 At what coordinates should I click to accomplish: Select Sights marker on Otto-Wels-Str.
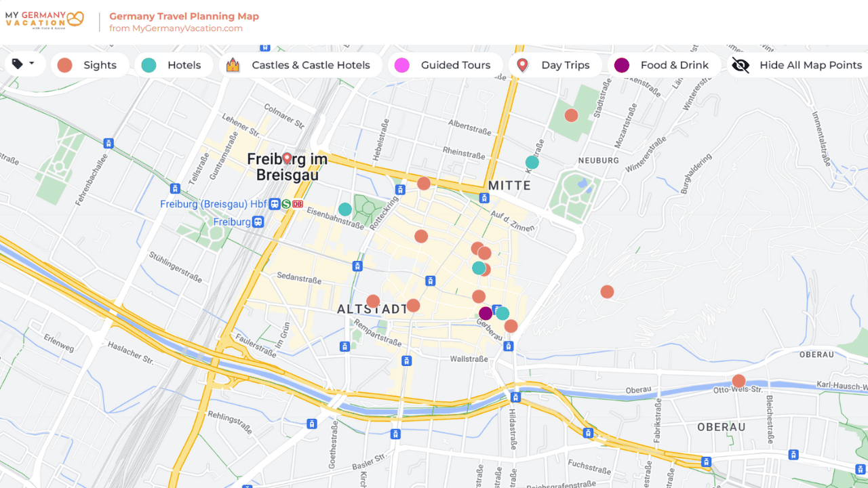click(738, 381)
